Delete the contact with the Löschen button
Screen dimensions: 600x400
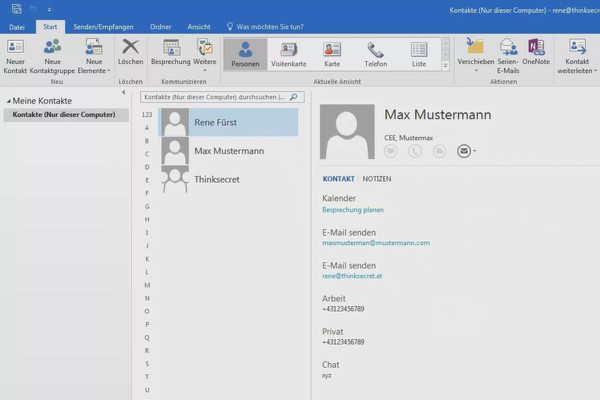pyautogui.click(x=130, y=52)
